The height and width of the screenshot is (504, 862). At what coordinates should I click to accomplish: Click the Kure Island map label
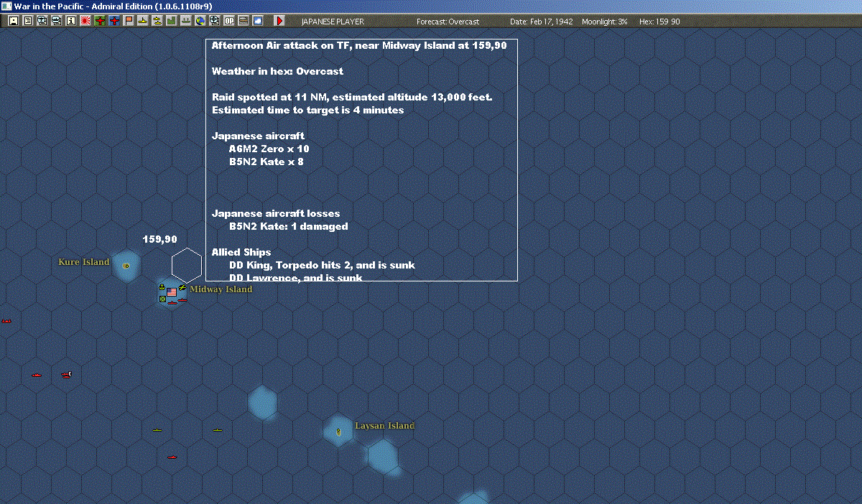click(84, 262)
